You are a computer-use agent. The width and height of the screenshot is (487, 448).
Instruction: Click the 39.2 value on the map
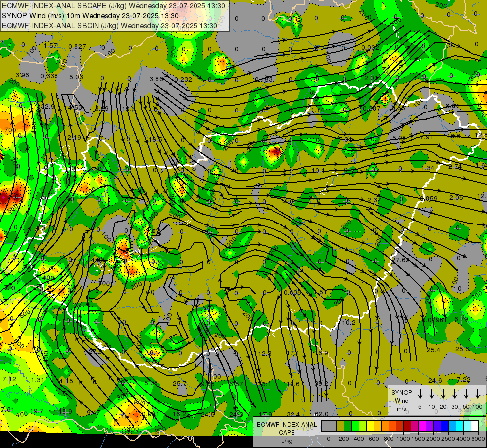321,384
